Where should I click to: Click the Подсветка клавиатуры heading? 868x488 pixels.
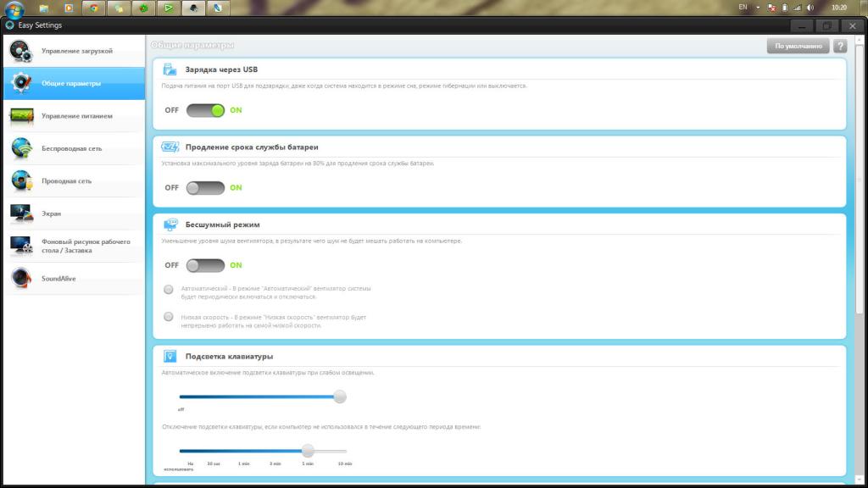(229, 356)
